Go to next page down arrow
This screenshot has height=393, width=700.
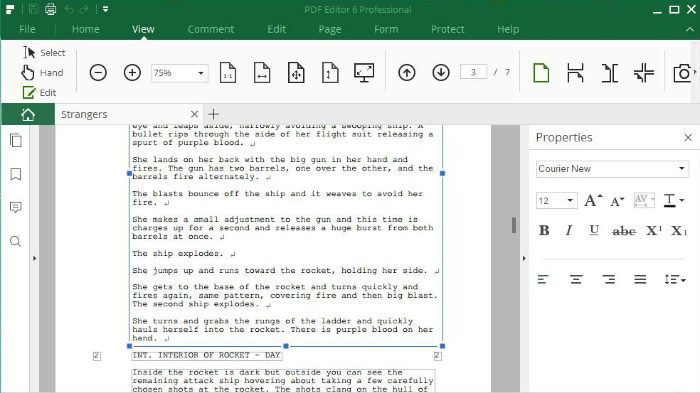click(441, 72)
